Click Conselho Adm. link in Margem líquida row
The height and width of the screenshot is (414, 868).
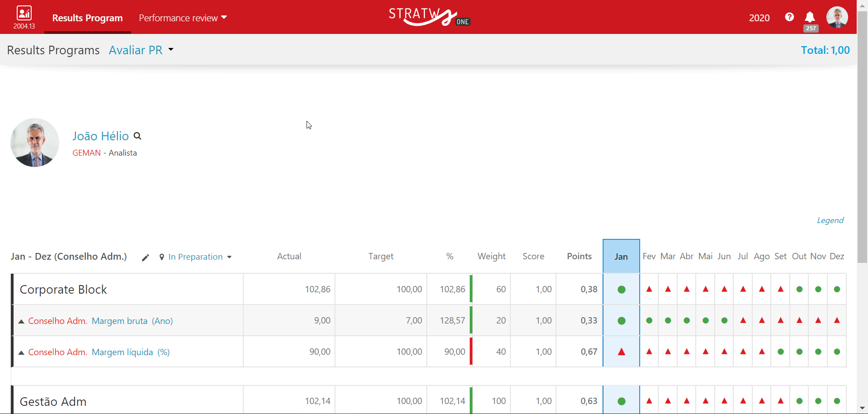[x=58, y=352]
